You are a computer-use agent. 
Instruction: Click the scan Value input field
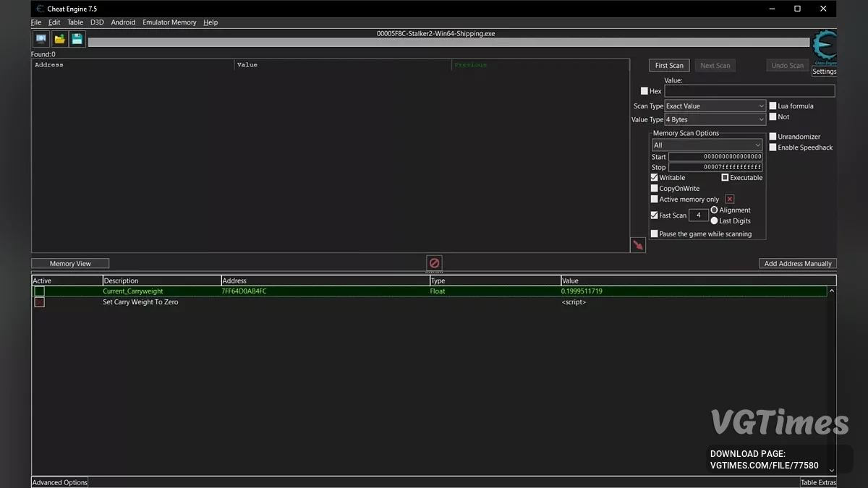pyautogui.click(x=749, y=91)
